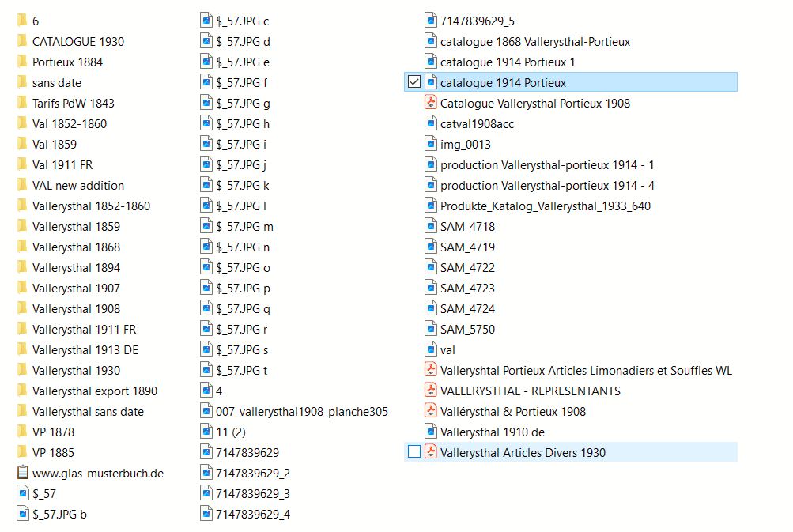Click image icon of $_57.JPG c
Screen dimensions: 793x532
[206, 21]
